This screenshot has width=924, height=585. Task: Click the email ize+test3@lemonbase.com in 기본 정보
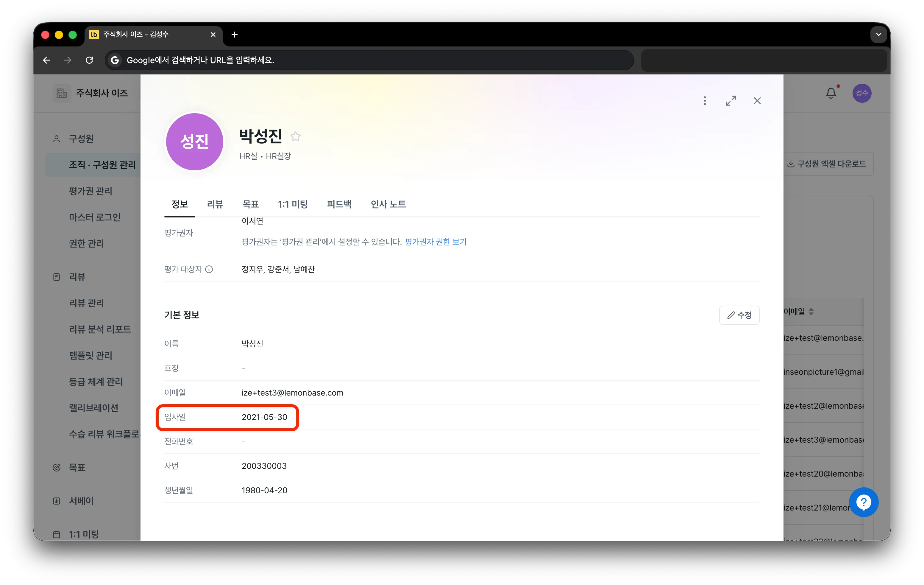pyautogui.click(x=292, y=392)
